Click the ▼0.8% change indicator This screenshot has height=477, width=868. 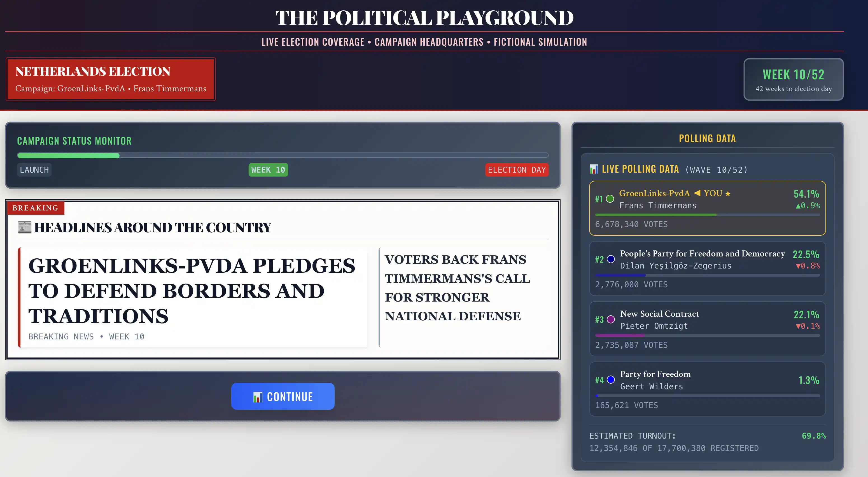pos(808,266)
